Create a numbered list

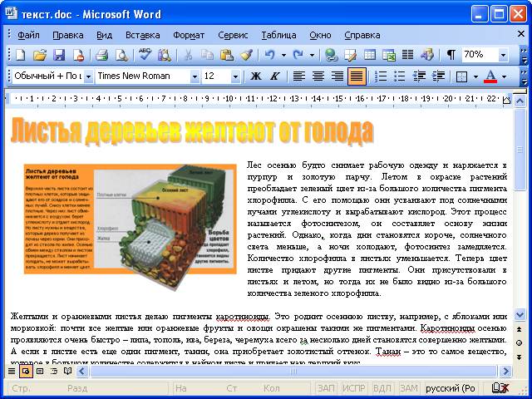(x=381, y=76)
